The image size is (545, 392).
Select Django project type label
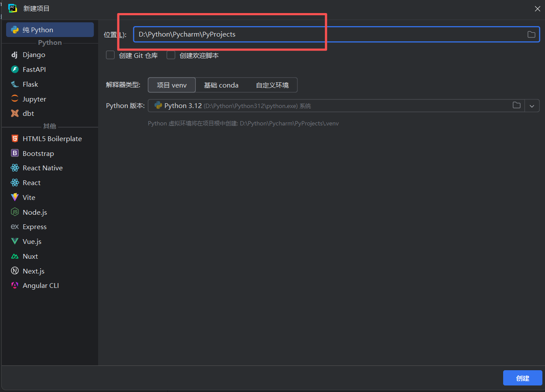pos(34,55)
